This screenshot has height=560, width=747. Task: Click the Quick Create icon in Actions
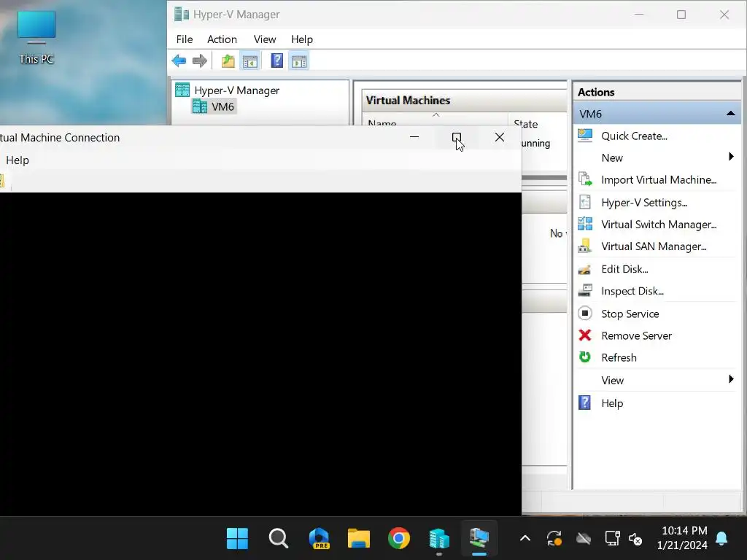[585, 136]
